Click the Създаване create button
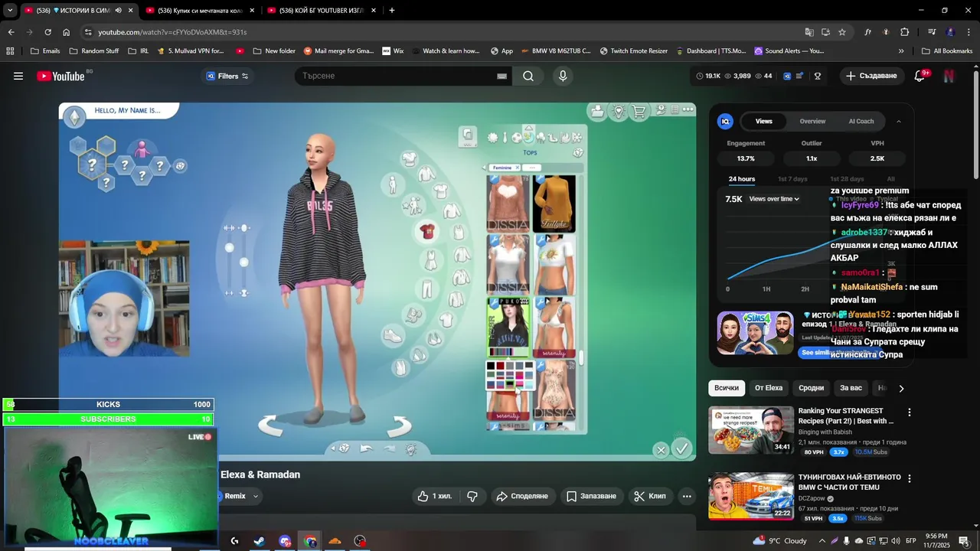The height and width of the screenshot is (551, 980). [871, 76]
